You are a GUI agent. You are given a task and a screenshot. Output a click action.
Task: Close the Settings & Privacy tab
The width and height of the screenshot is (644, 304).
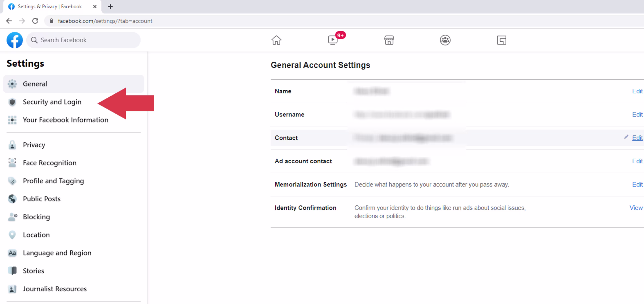[x=95, y=7]
